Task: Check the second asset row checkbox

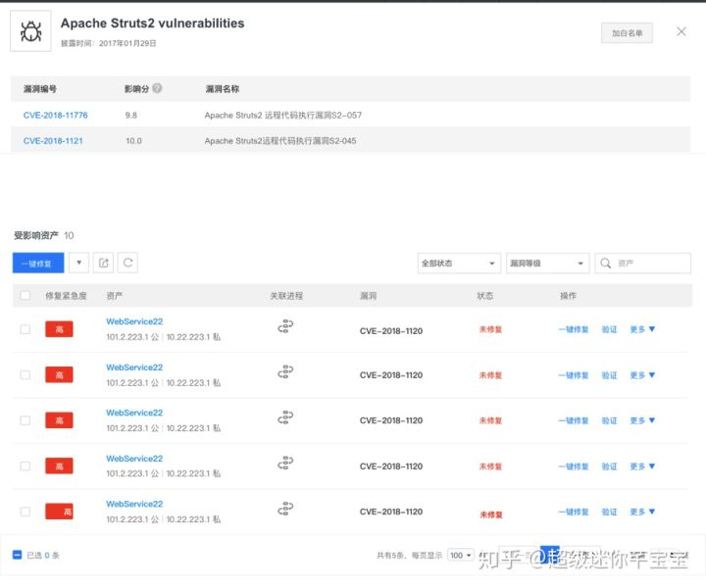Action: click(x=25, y=374)
